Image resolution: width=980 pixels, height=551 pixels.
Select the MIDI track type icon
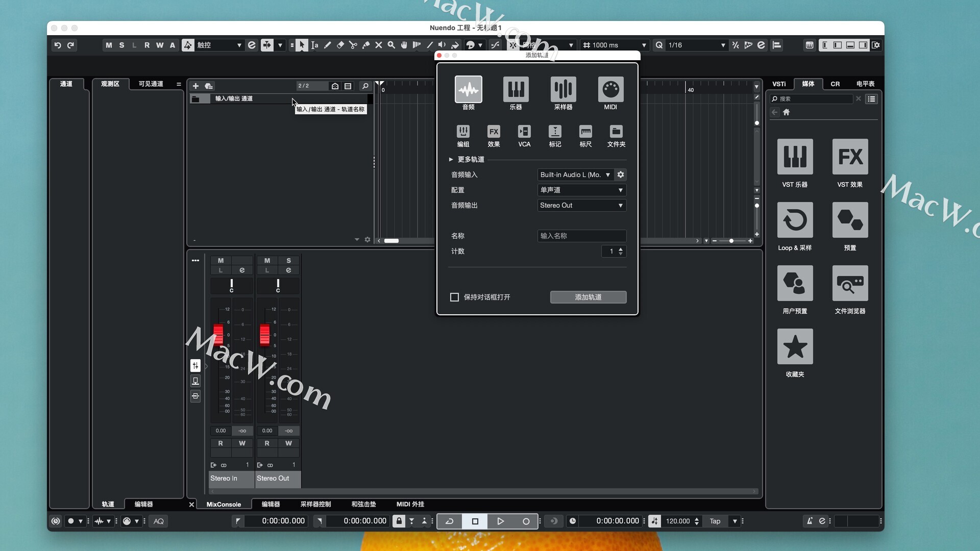610,89
